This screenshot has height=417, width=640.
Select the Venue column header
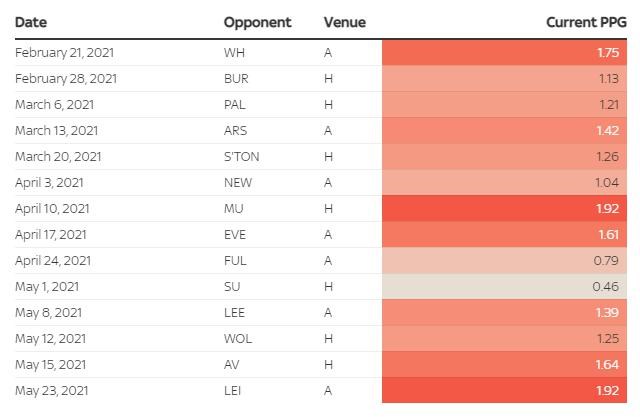[x=345, y=22]
